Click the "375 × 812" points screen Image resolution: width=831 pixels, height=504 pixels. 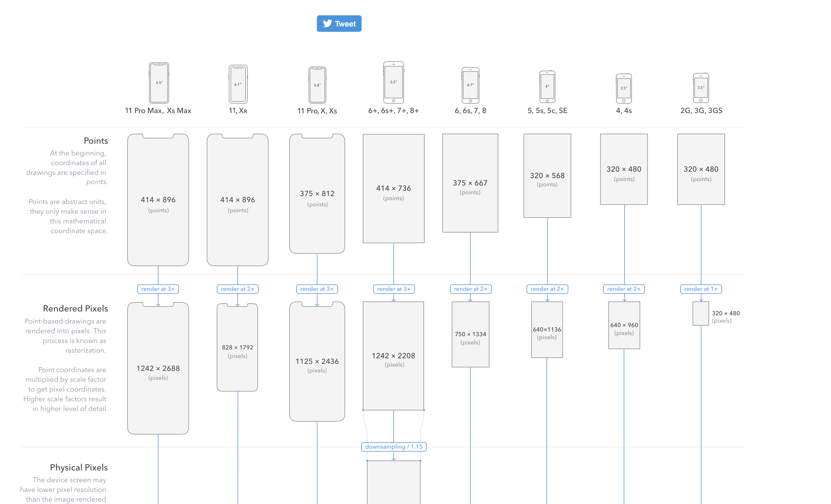click(317, 194)
